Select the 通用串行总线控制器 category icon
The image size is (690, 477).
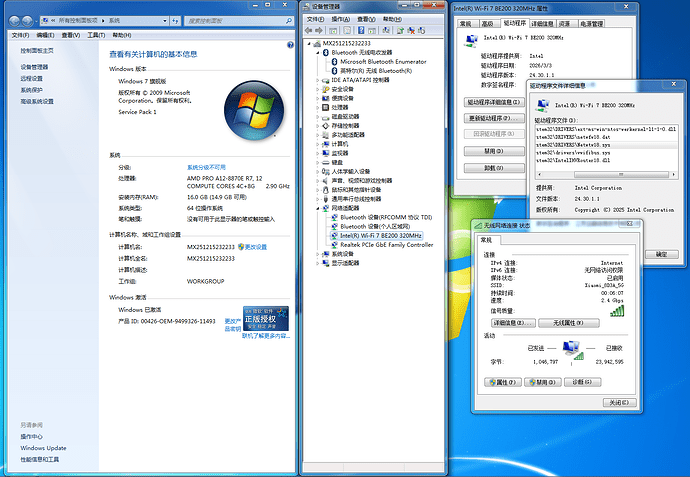[326, 199]
